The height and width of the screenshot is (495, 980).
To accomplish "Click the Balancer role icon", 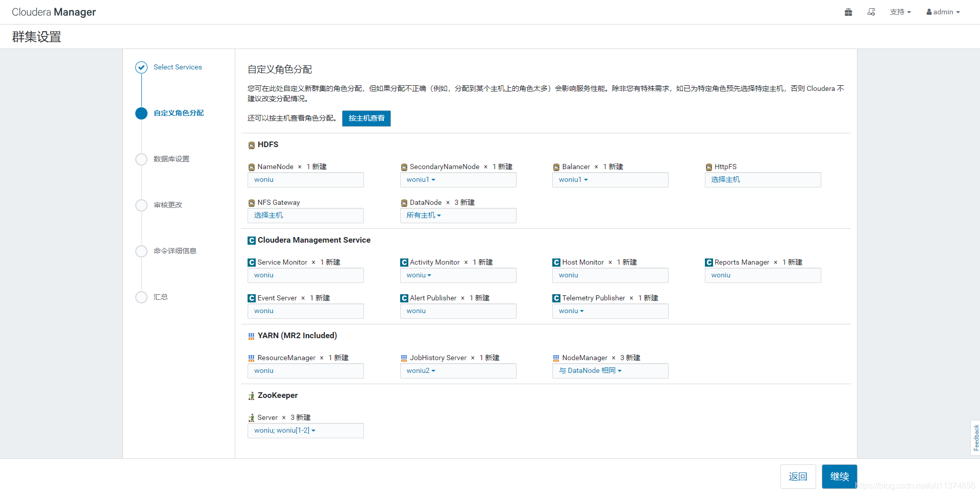I will point(556,167).
